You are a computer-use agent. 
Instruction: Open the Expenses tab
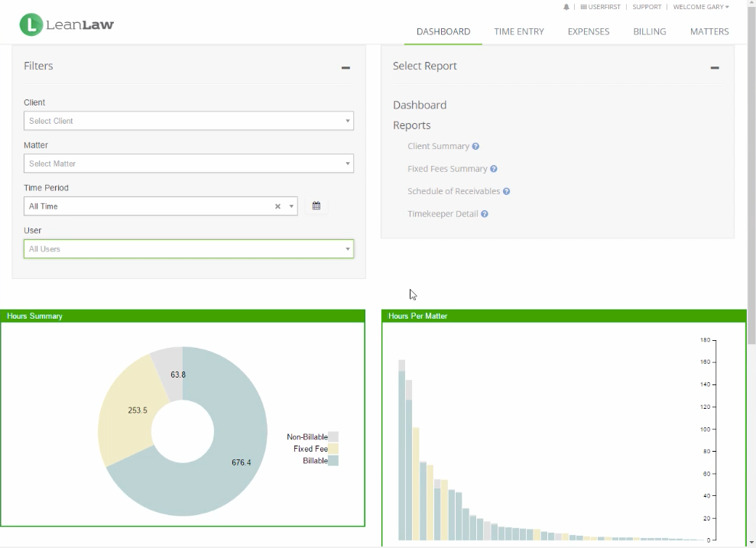(589, 32)
